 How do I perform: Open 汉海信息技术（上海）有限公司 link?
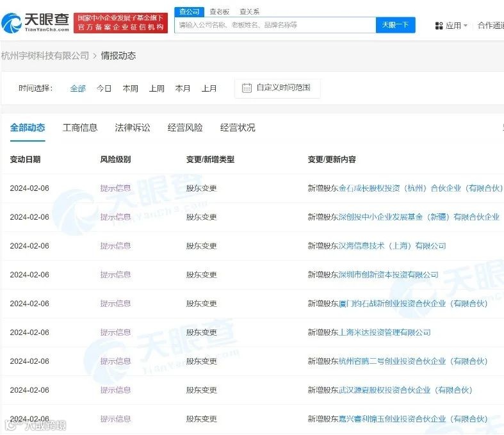[392, 246]
